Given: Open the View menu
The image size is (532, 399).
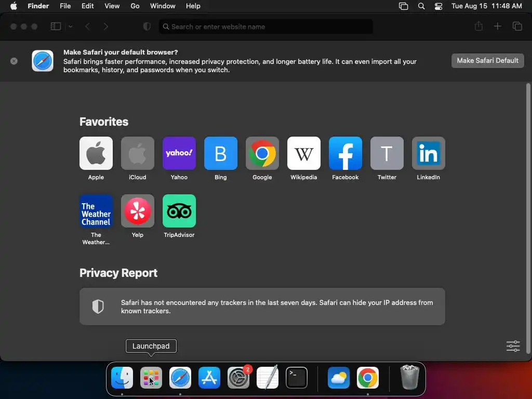Looking at the screenshot, I should coord(112,6).
